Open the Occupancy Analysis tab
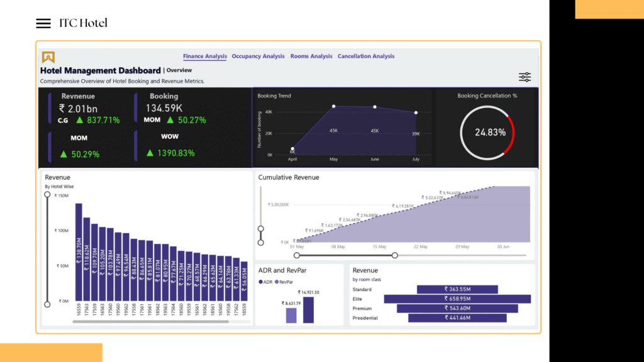Viewport: 644px width, 362px height. pyautogui.click(x=258, y=57)
